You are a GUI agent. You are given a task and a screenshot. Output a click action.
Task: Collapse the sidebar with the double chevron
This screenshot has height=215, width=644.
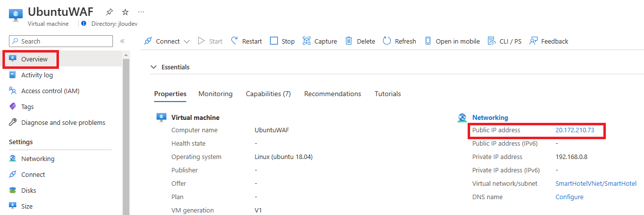point(122,41)
